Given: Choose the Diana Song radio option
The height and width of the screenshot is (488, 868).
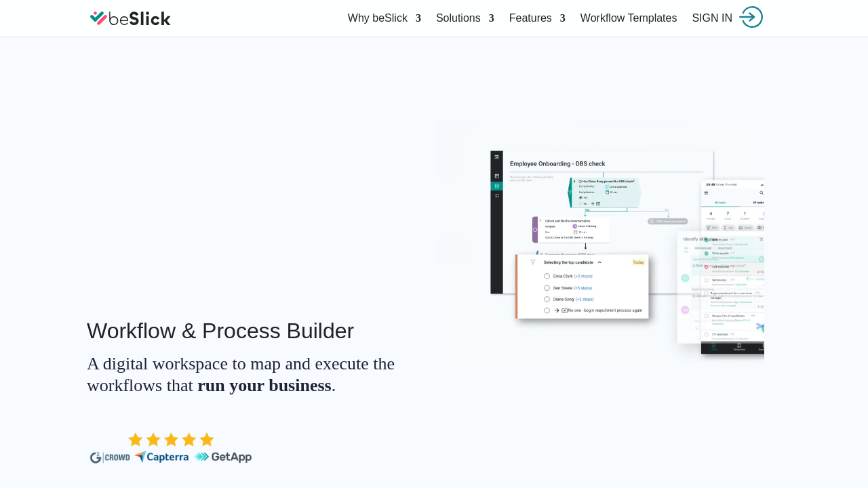Looking at the screenshot, I should point(547,299).
